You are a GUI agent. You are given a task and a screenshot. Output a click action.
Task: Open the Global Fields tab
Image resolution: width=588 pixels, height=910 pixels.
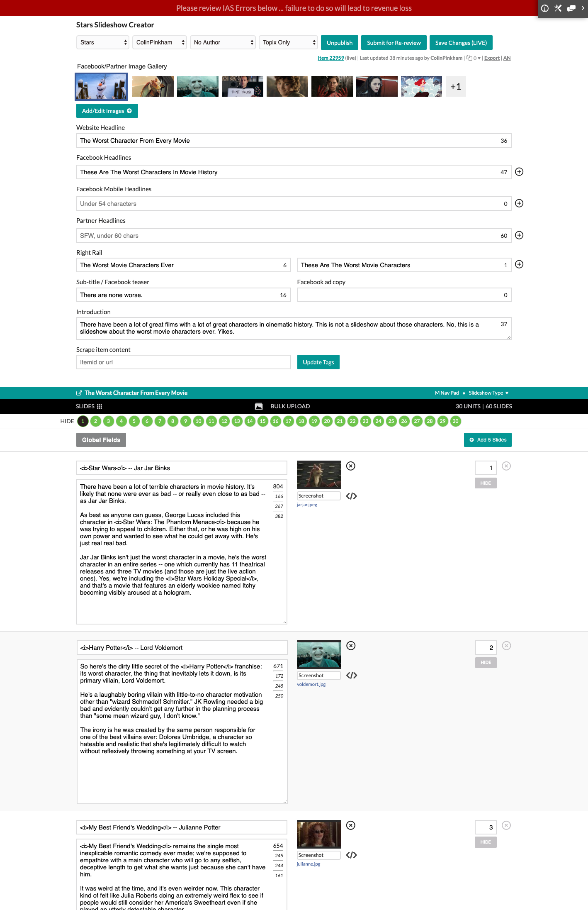(x=101, y=440)
